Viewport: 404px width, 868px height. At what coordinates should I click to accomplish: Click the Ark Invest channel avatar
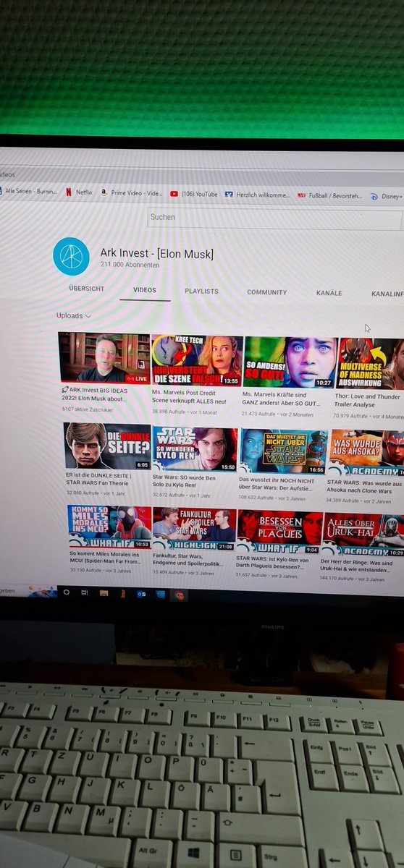pos(72,255)
